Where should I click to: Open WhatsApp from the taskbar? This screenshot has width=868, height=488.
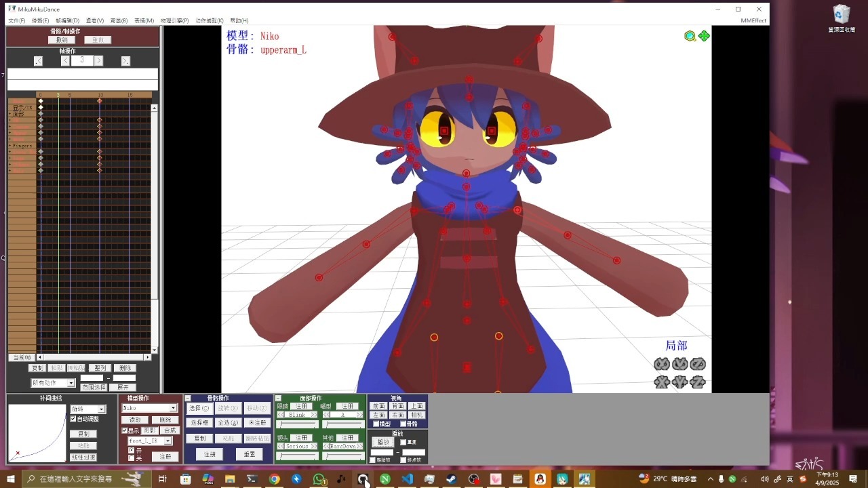(319, 479)
